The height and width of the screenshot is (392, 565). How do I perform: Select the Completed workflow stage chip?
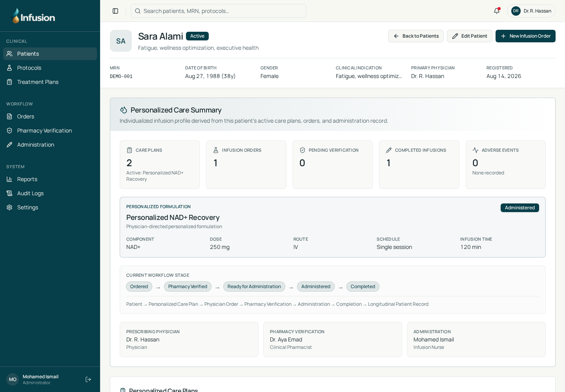(363, 287)
